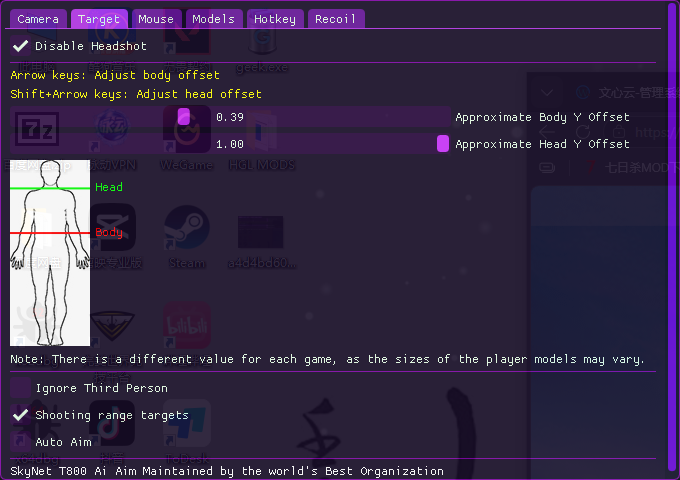Screen dimensions: 680x480
Task: Click the body figure preview image
Action: [50, 253]
